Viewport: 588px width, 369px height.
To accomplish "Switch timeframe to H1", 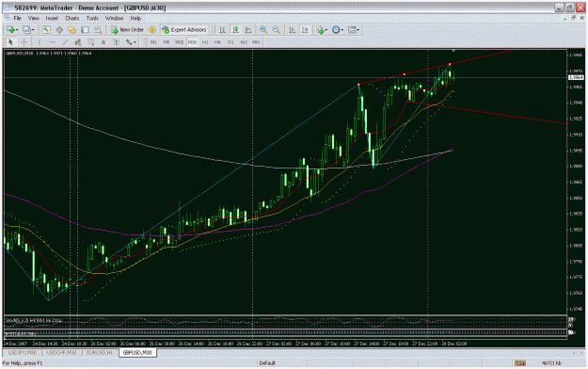I will [205, 42].
